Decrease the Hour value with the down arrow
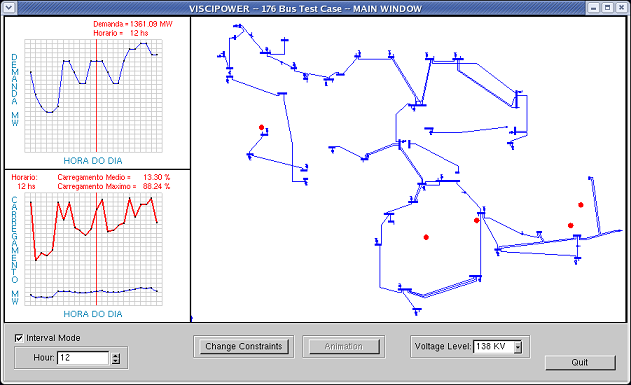Screen dimensions: 631x385 pos(116,361)
